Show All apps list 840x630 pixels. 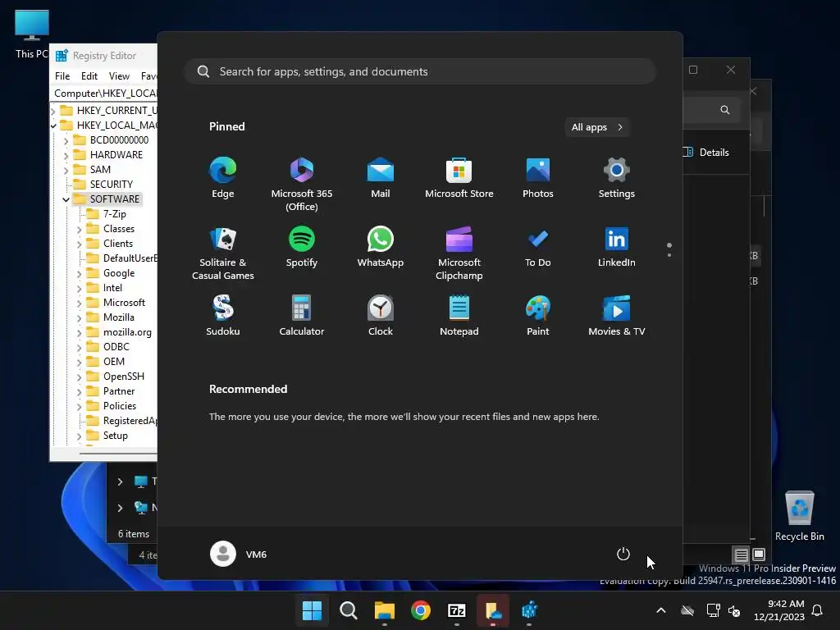(597, 127)
